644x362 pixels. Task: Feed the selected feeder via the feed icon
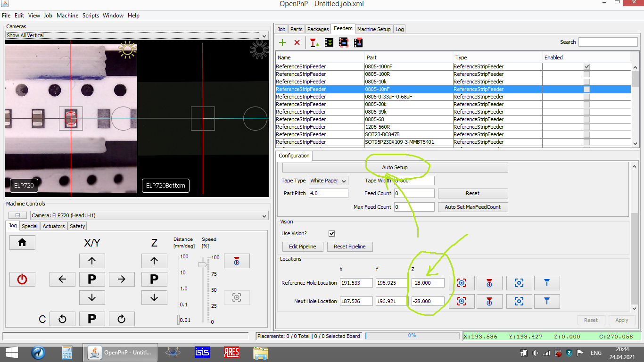point(314,42)
